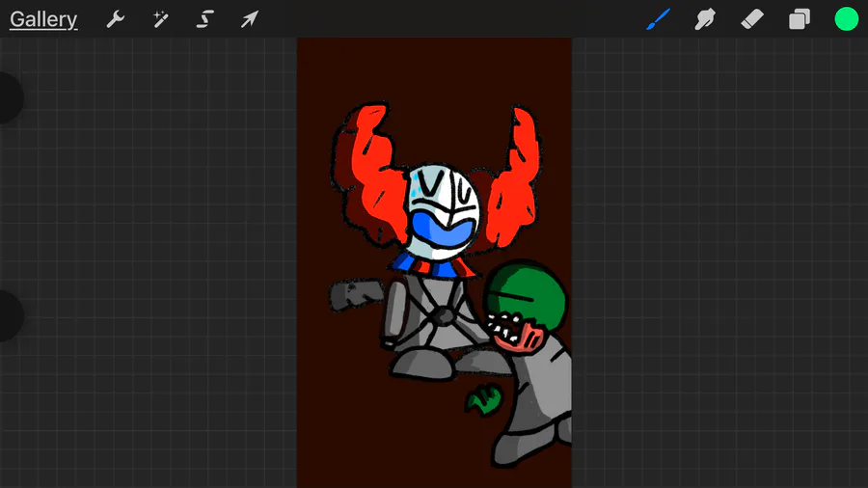Activate the Selection S-shaped tool

pyautogui.click(x=204, y=19)
